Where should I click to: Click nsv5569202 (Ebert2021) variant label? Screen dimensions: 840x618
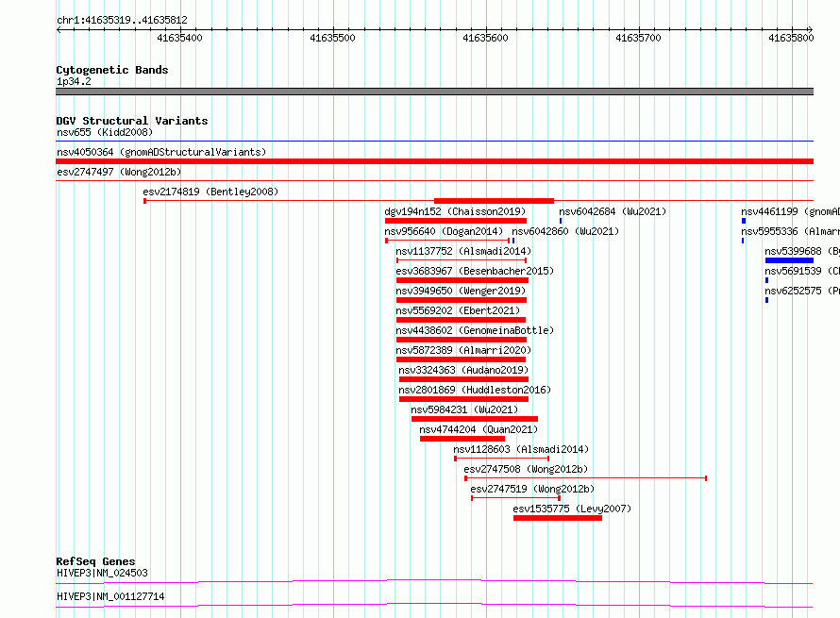click(x=458, y=310)
